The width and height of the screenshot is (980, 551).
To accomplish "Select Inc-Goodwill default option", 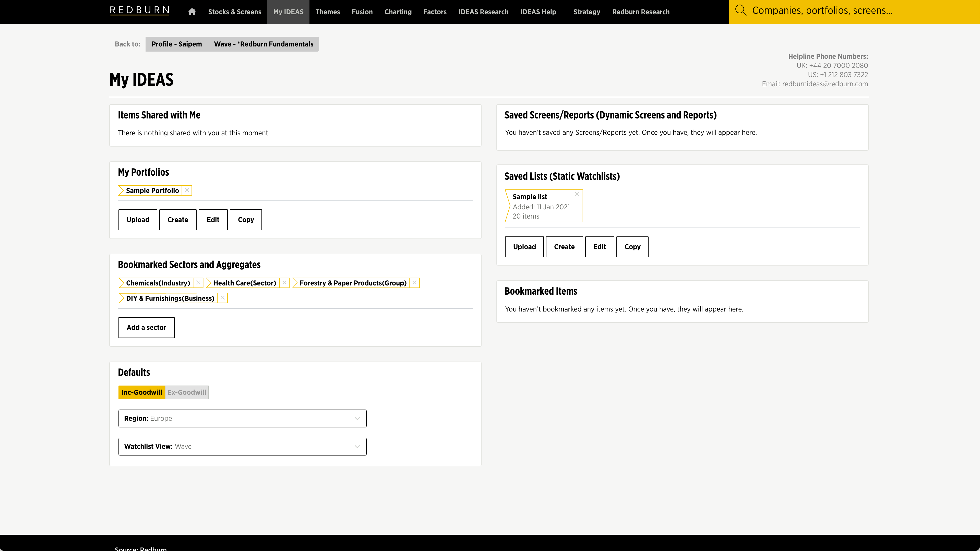I will [x=141, y=392].
